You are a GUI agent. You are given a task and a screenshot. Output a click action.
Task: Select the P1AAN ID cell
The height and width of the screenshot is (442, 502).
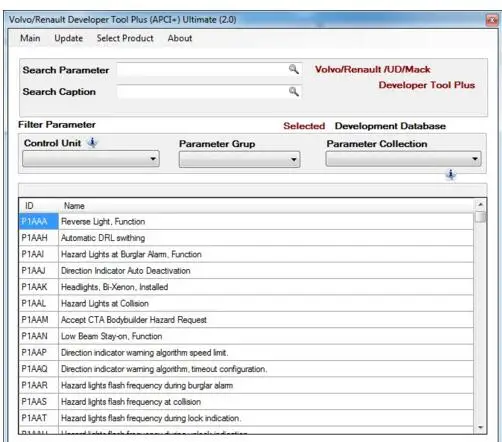click(39, 336)
